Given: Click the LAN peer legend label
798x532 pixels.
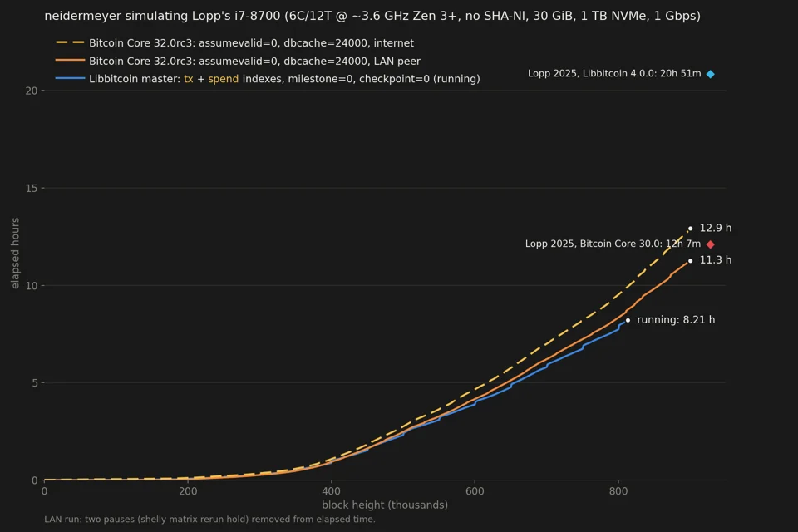Looking at the screenshot, I should [x=255, y=61].
